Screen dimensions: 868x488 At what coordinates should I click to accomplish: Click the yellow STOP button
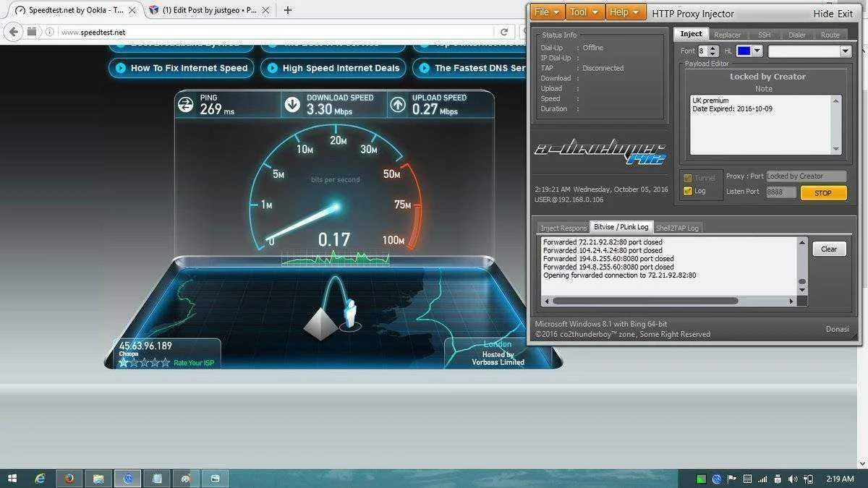pos(823,193)
